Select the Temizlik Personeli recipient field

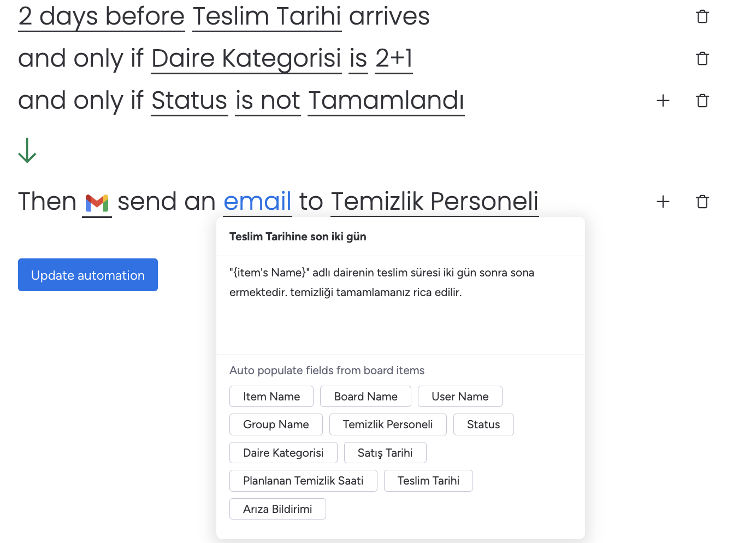(x=435, y=201)
